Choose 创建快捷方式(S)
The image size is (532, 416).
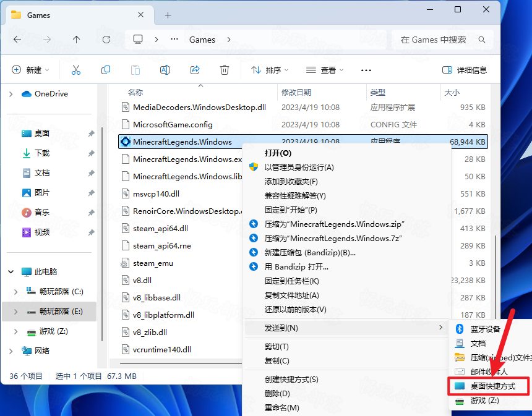tap(347, 380)
